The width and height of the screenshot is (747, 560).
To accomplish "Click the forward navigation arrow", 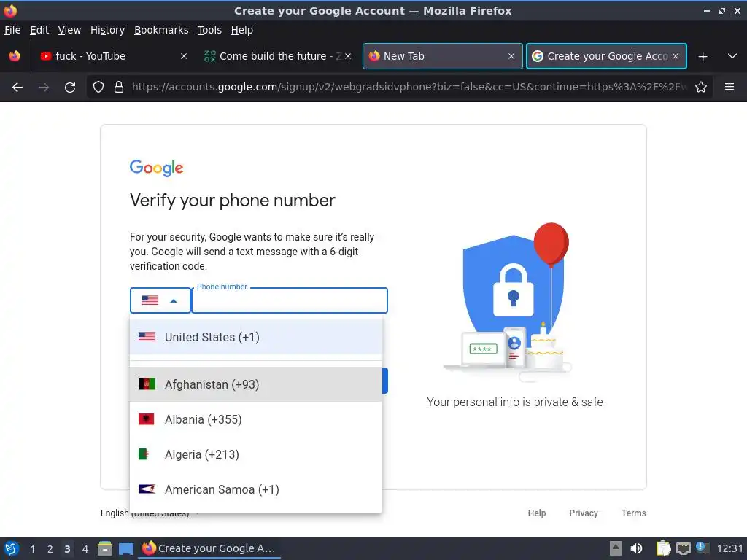I will (44, 87).
